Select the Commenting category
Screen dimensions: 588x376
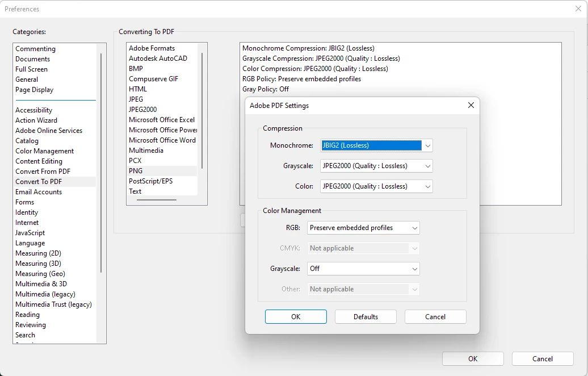[x=35, y=49]
